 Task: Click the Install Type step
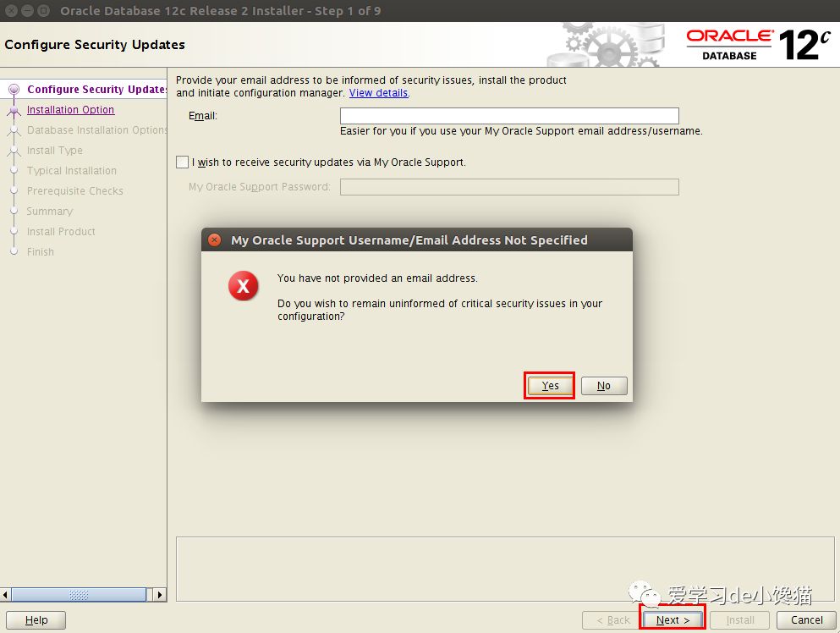[x=55, y=150]
